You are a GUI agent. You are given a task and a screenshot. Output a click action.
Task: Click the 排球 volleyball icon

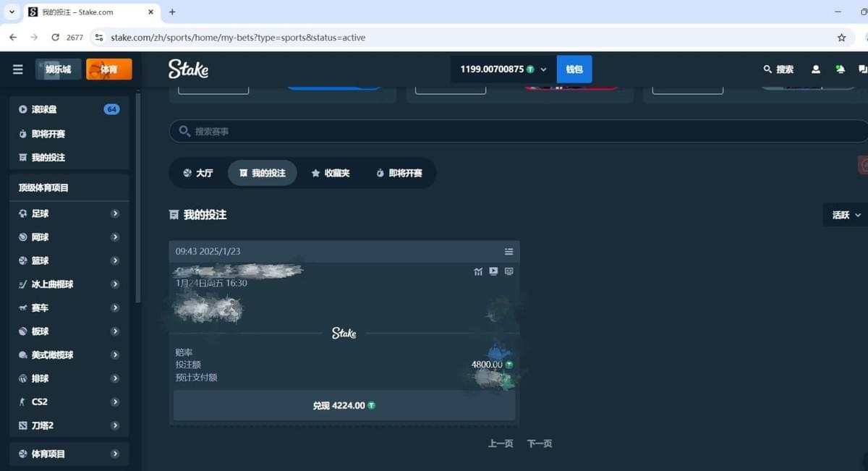click(23, 378)
